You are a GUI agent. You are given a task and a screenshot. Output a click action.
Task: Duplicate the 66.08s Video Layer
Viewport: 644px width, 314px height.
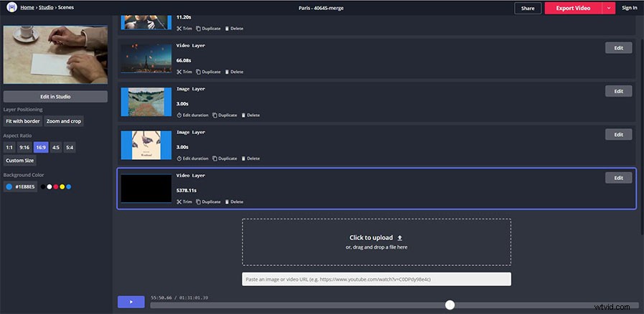[208, 72]
